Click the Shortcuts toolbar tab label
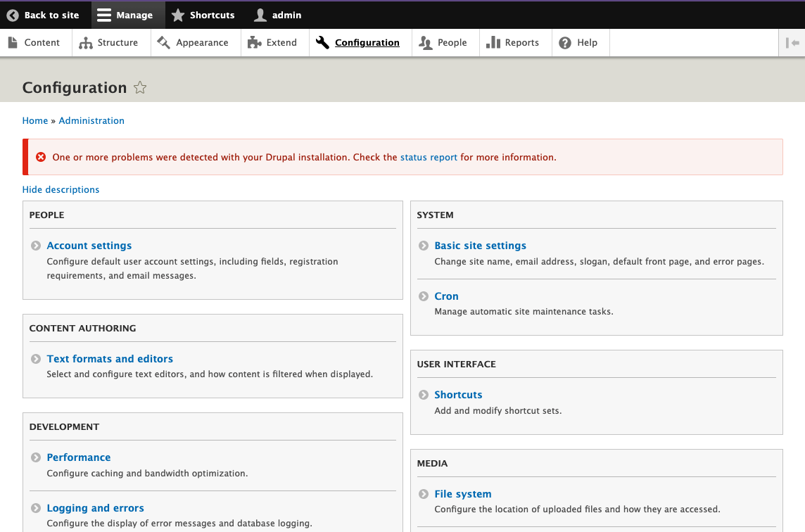This screenshot has width=805, height=532. 212,15
